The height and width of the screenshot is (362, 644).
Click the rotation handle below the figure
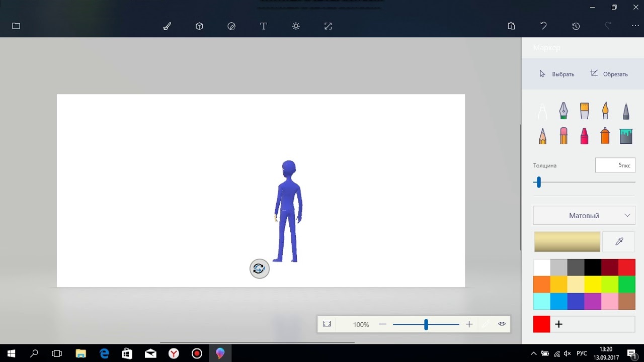(260, 269)
